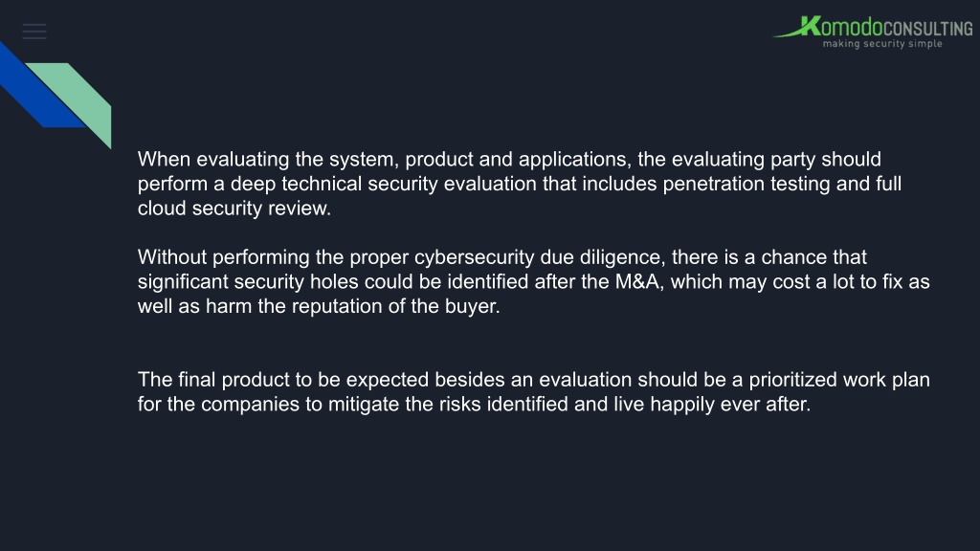Click the word 'CONSULTING' in the logo
The height and width of the screenshot is (551, 980).
click(x=928, y=29)
